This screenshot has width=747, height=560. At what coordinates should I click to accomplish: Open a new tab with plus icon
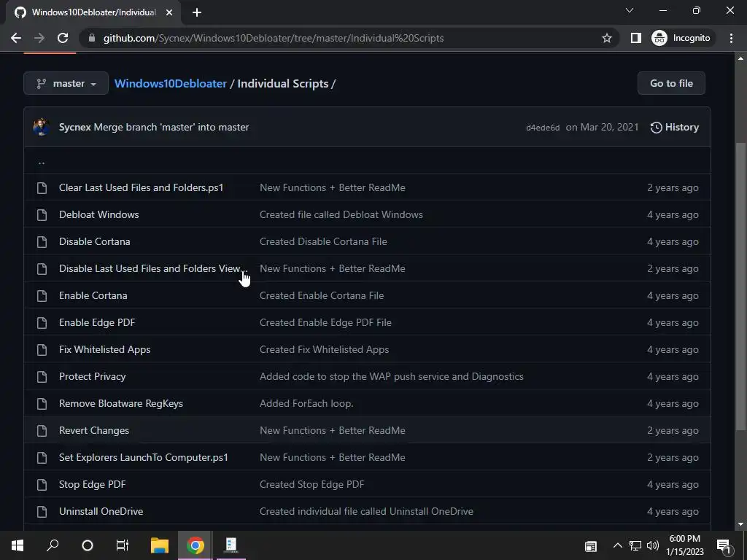[197, 12]
